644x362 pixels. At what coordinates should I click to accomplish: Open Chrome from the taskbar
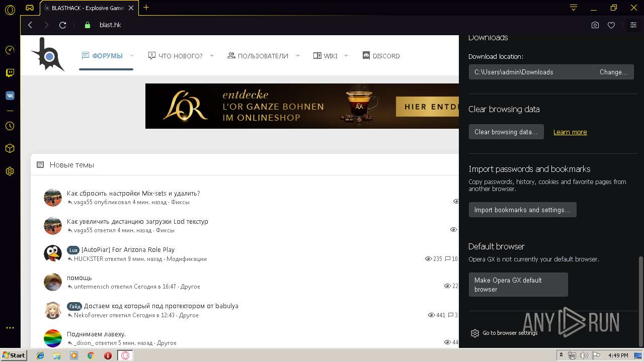pyautogui.click(x=91, y=355)
